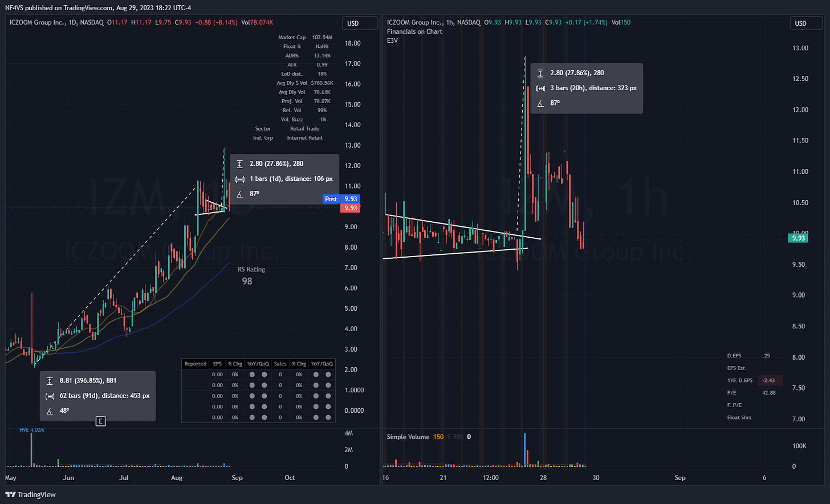The width and height of the screenshot is (830, 504).
Task: Click the bar-range icon beside 3 bars (20h)
Action: [540, 88]
